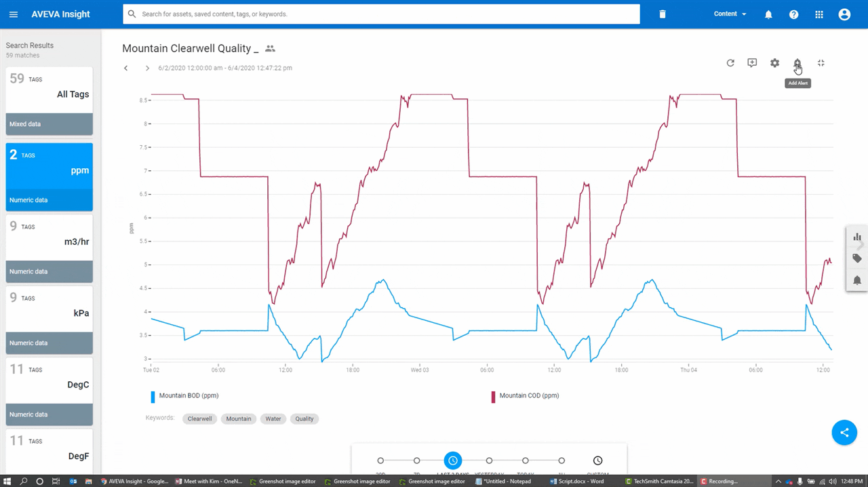The width and height of the screenshot is (868, 487).
Task: Open the help question mark icon
Action: (x=793, y=14)
